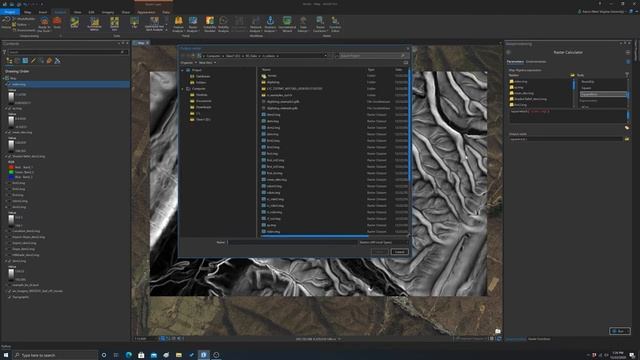Collapse the mean_elev.img layer legend
Image resolution: width=640 pixels, height=360 pixels.
tap(6, 132)
